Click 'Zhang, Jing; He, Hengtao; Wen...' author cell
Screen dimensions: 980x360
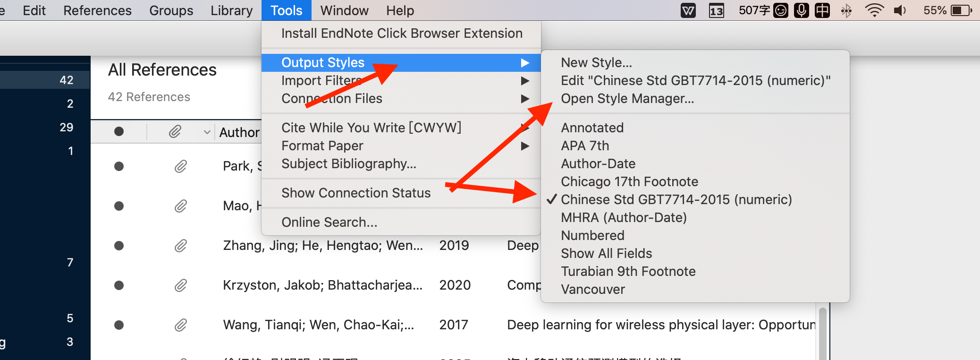click(323, 246)
